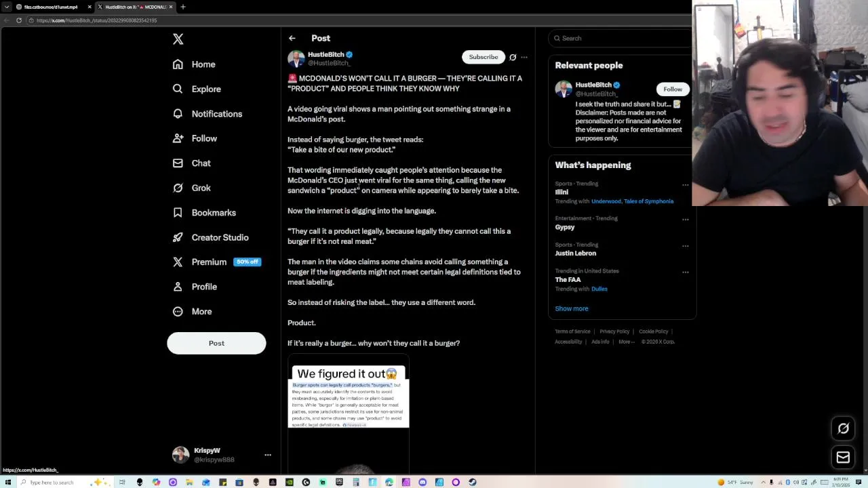Open KrispyW account menu dots
The image size is (868, 488).
coord(268,455)
